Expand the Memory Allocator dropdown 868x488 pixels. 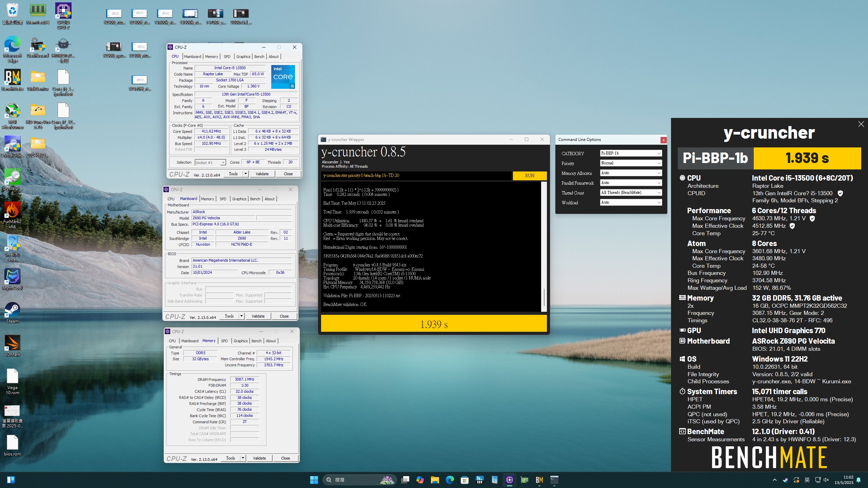(x=631, y=173)
